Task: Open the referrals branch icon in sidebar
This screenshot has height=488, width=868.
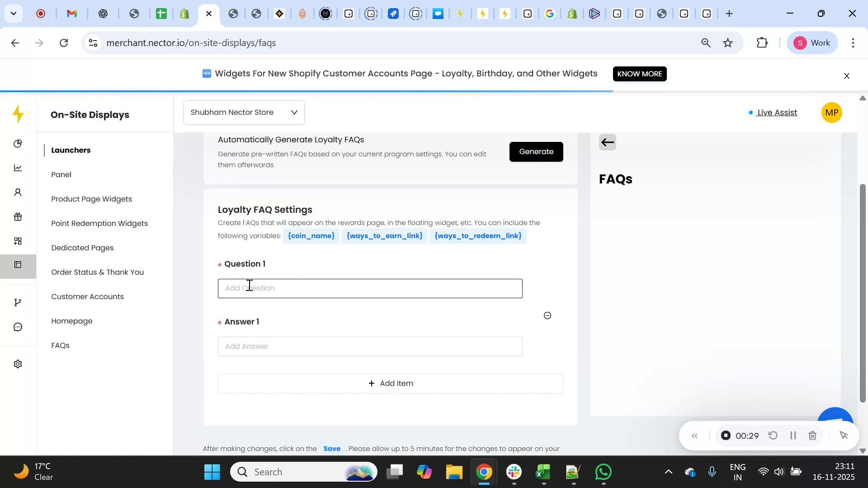Action: (x=18, y=302)
